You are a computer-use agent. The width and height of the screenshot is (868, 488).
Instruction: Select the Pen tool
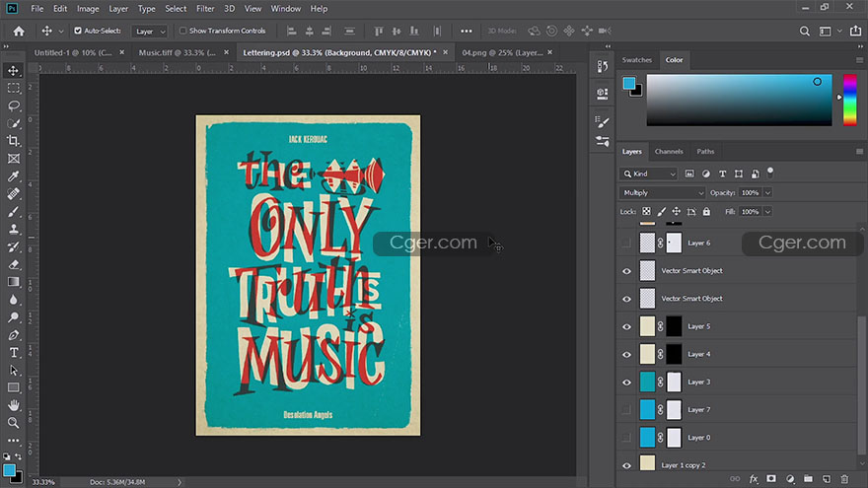coord(13,335)
